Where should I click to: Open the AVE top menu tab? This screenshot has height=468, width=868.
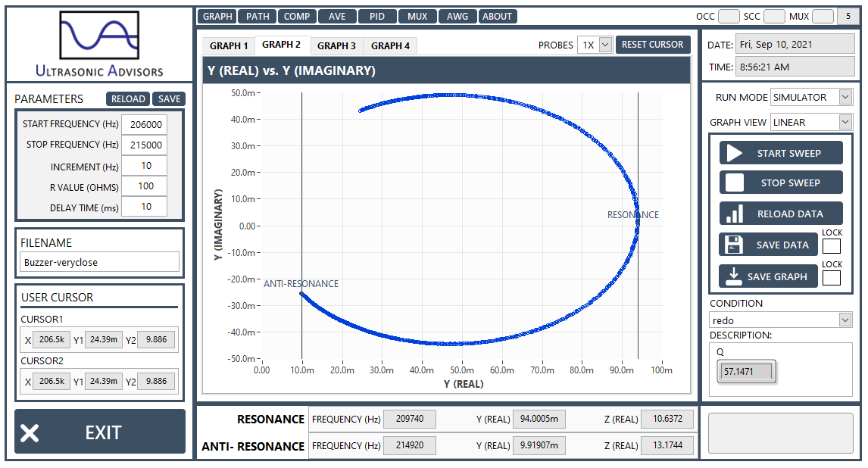tap(337, 17)
